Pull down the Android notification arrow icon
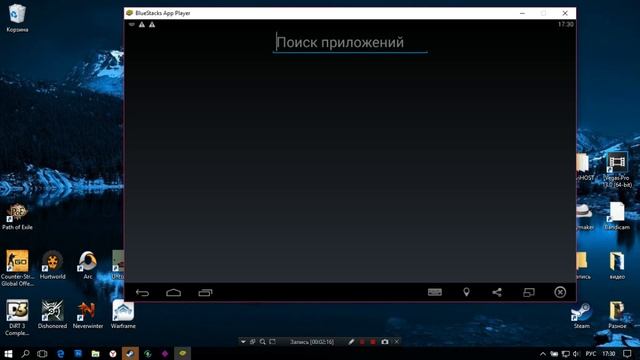The width and height of the screenshot is (640, 360). pos(132,24)
